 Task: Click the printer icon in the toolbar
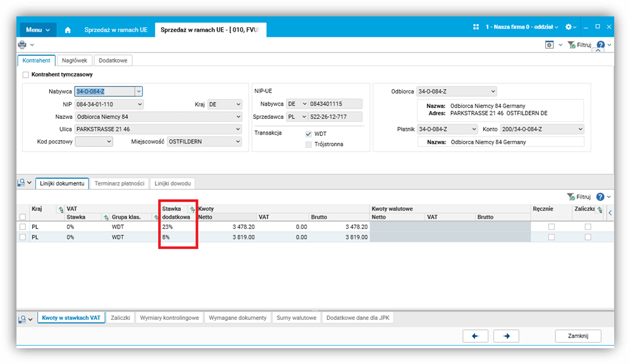point(23,45)
